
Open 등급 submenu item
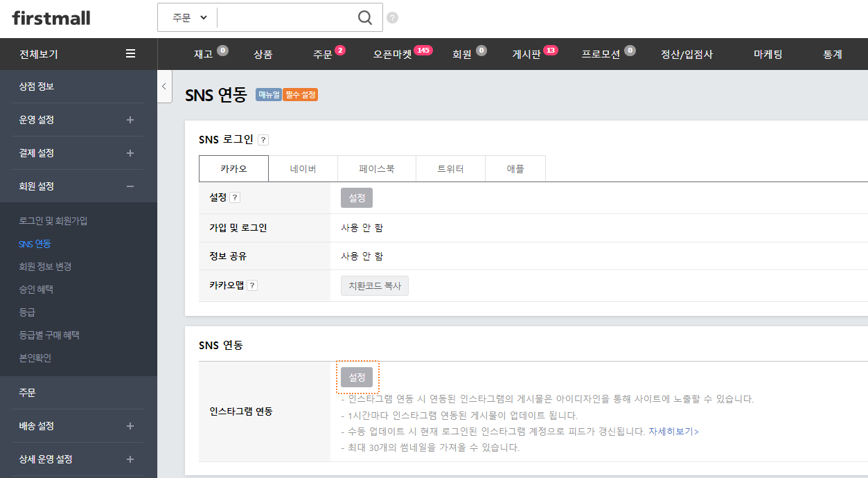click(27, 312)
